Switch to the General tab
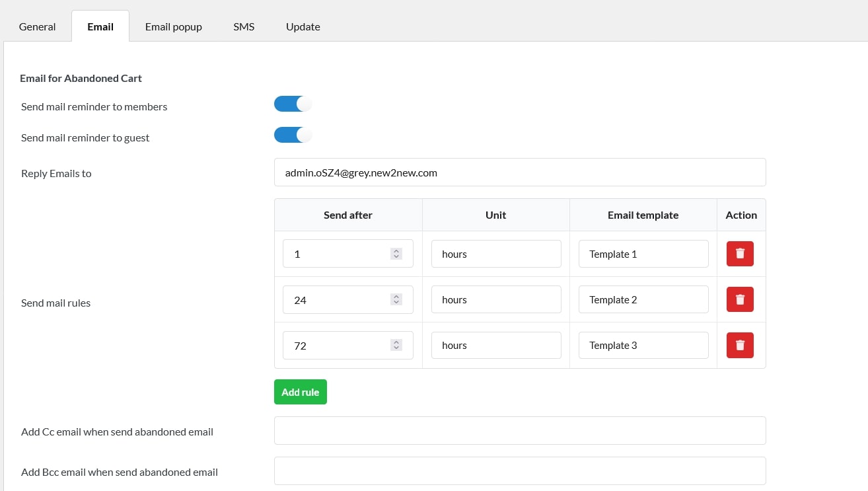The image size is (868, 491). pos(38,27)
